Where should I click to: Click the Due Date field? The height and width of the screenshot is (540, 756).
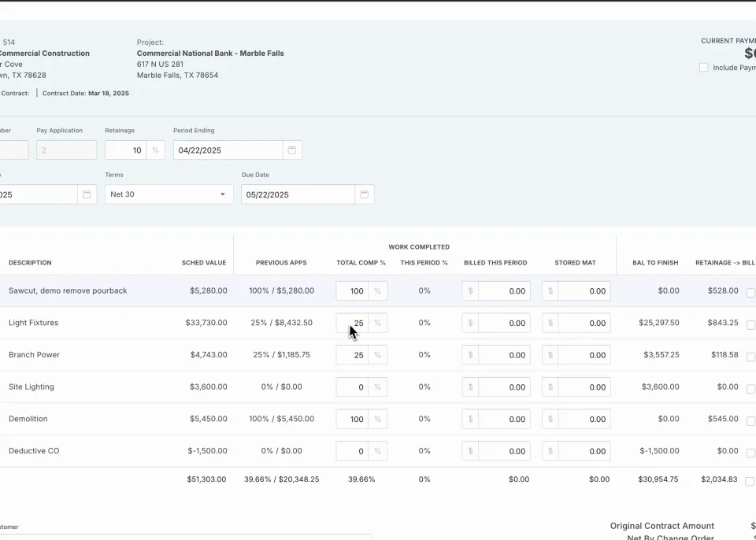298,194
